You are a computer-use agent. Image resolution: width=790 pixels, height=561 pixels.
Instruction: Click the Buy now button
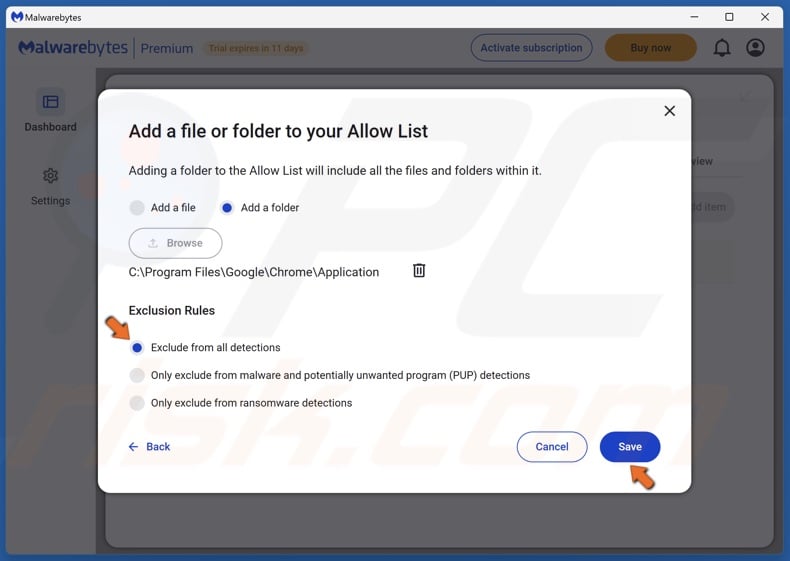[x=650, y=48]
